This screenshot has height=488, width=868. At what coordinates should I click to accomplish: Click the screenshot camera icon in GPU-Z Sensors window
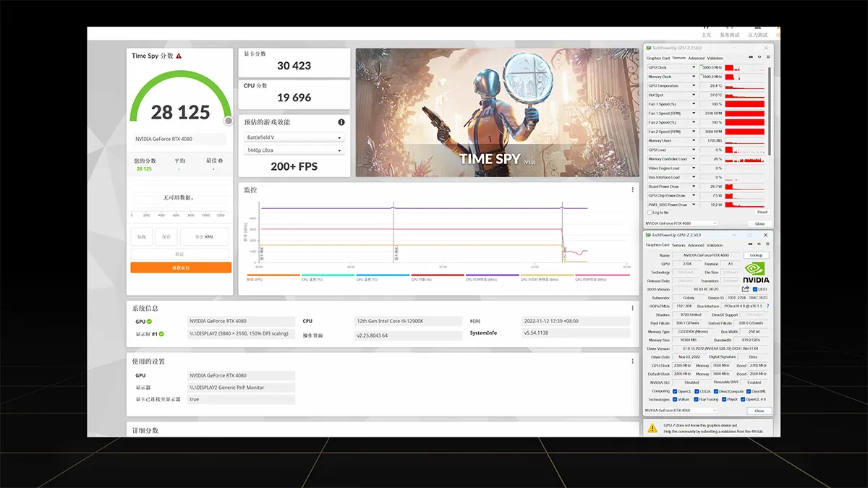(x=750, y=58)
